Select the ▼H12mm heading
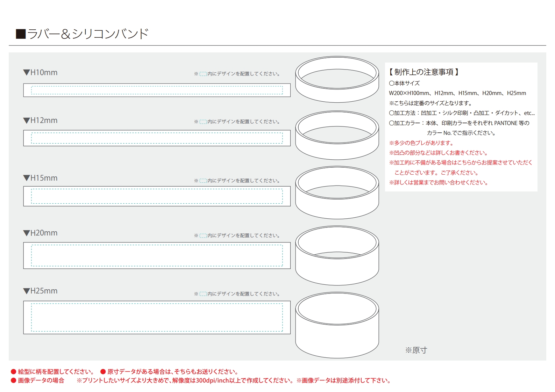The height and width of the screenshot is (392, 555). point(40,120)
